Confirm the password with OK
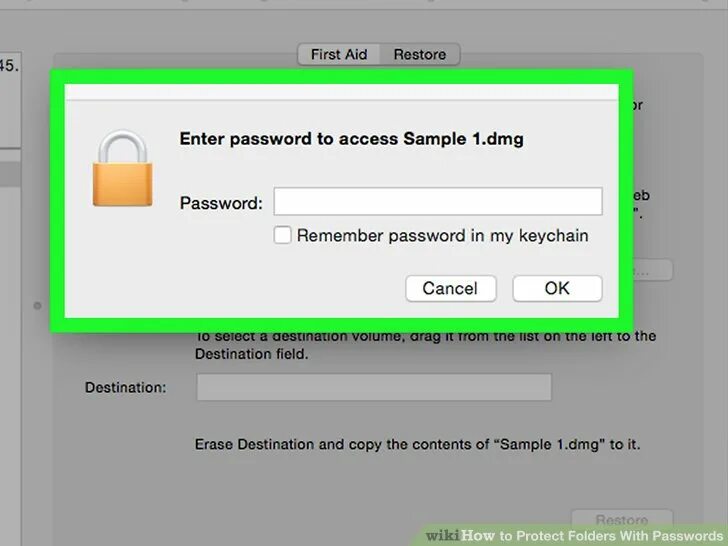728x546 pixels. (x=557, y=288)
